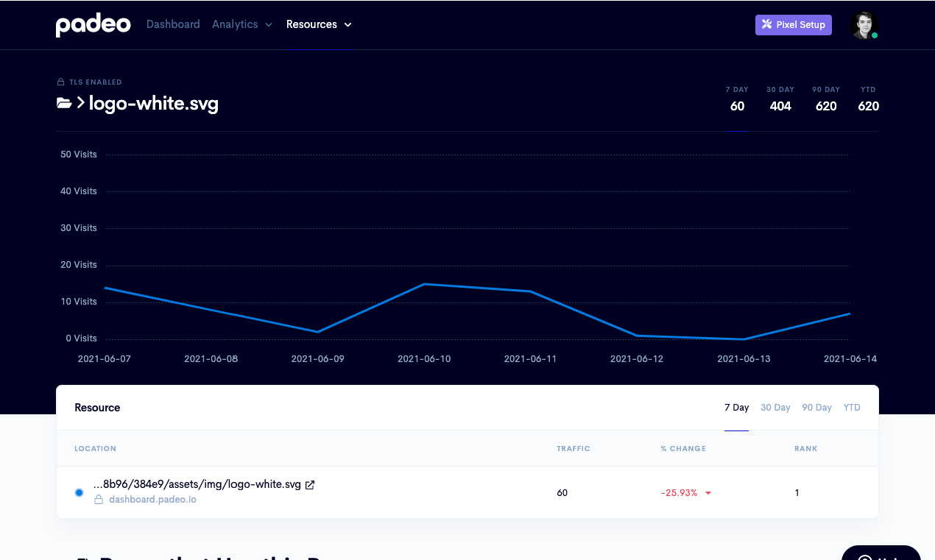Viewport: 935px width, 560px height.
Task: Click the padeo logo
Action: tap(93, 25)
